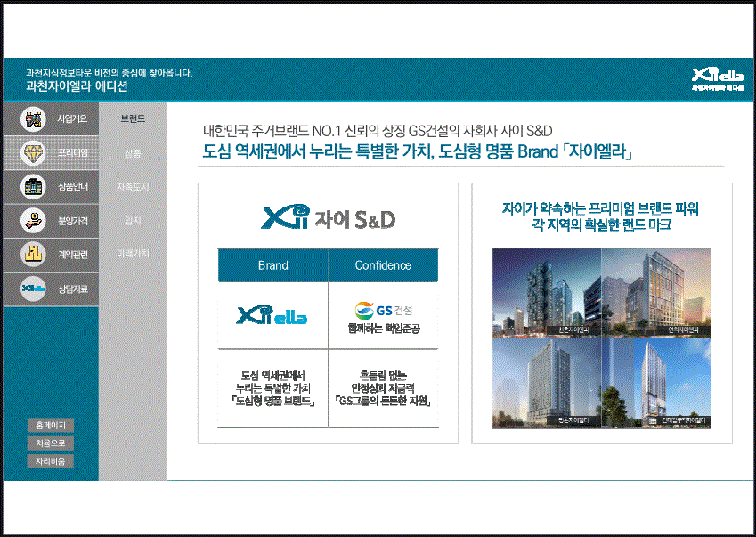Open the gray tower thumbnail left of 건대입구자이엘라
This screenshot has width=756, height=537.
[547, 383]
